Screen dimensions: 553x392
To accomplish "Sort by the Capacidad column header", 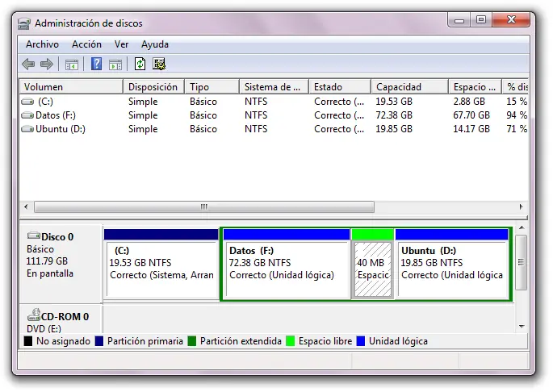I will coord(410,87).
